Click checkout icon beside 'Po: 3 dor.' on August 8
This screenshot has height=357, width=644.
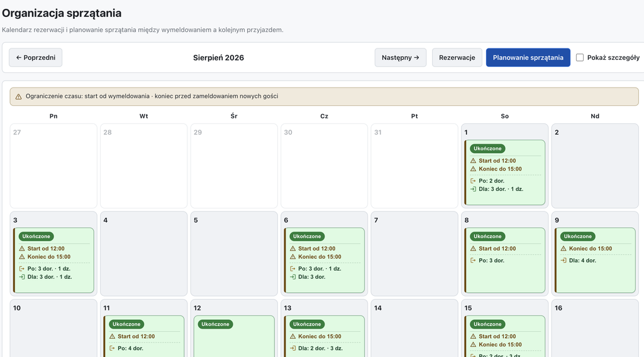[x=473, y=260]
